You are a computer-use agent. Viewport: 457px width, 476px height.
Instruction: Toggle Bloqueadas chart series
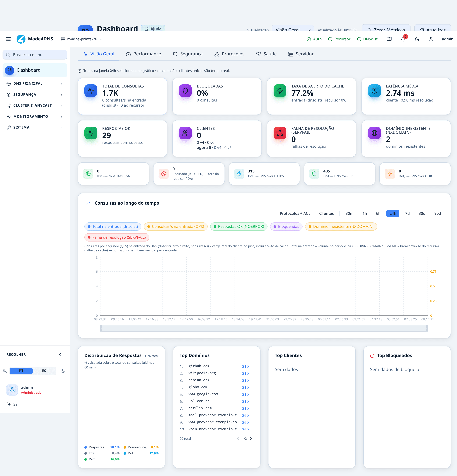coord(286,227)
